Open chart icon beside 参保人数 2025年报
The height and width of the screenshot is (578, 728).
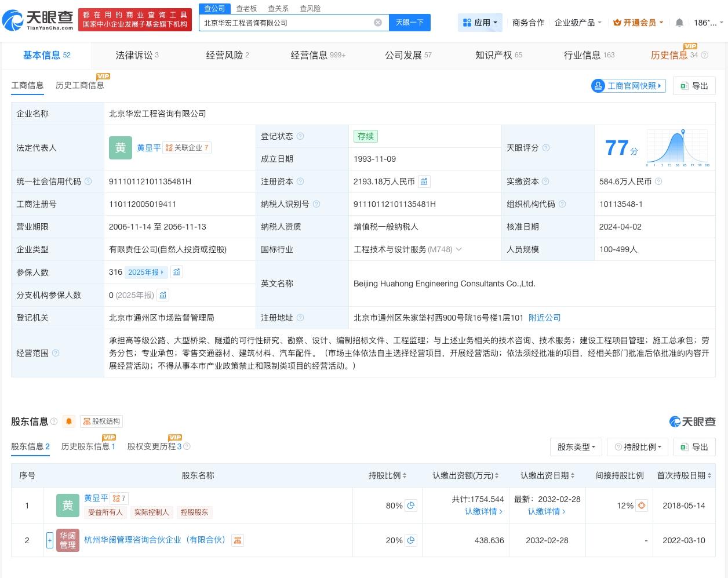coord(177,272)
